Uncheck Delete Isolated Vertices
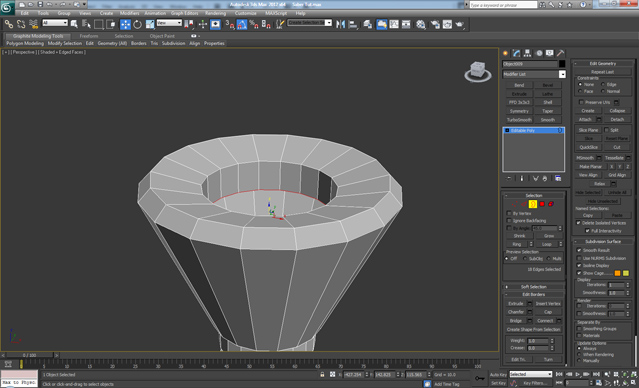Screen dimensions: 639x388 click(578, 223)
